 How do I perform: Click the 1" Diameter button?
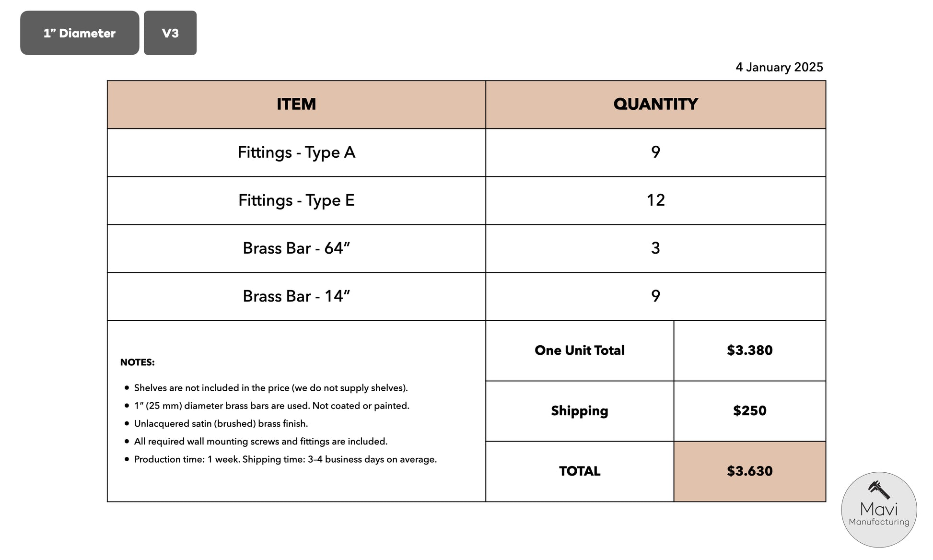(80, 33)
